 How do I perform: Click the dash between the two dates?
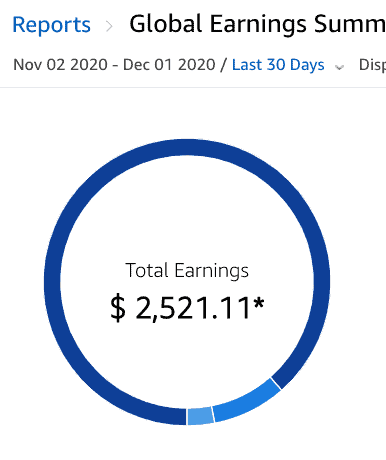(x=115, y=65)
